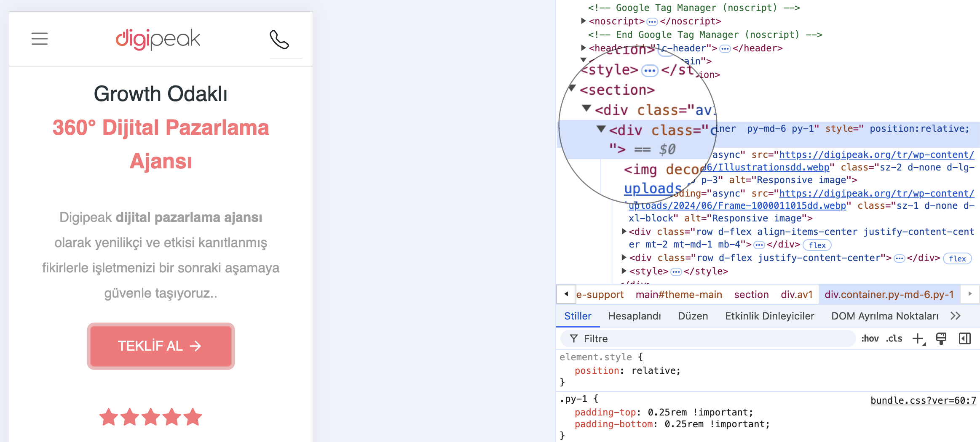Click the Growth Odaklı heading

[x=161, y=93]
